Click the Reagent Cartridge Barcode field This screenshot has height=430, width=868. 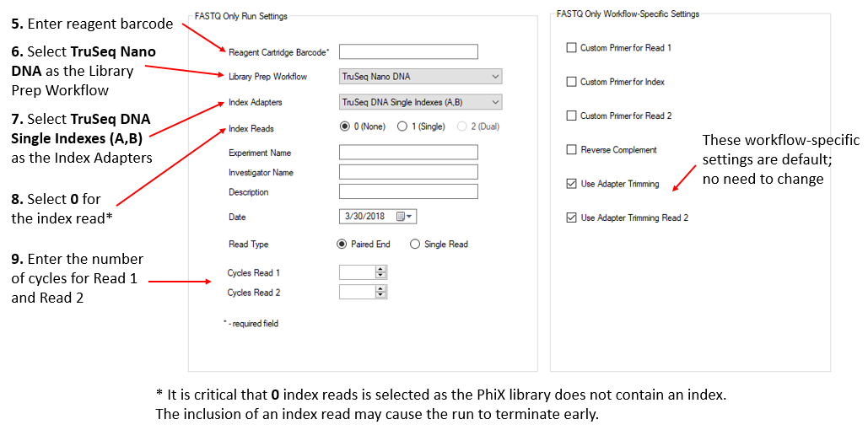pos(408,52)
